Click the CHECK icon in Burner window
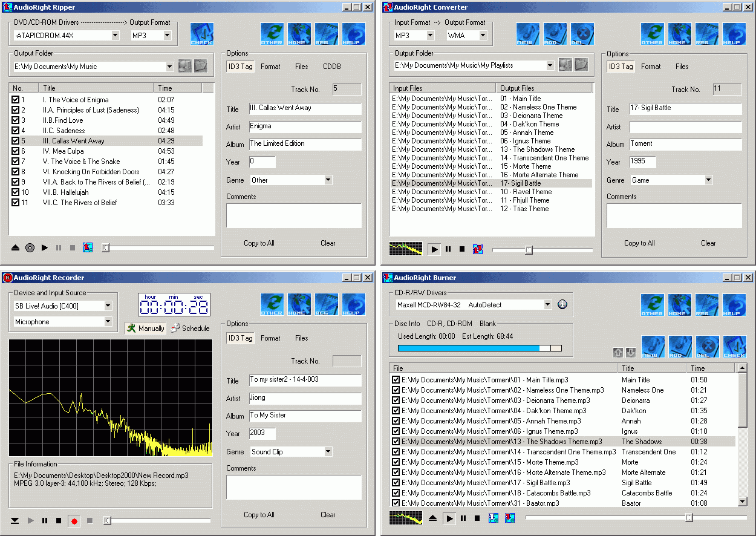 (x=735, y=347)
